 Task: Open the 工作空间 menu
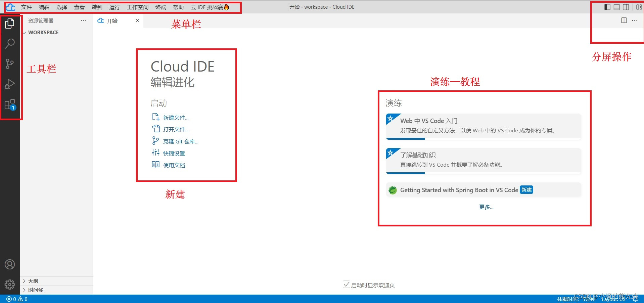(x=138, y=7)
